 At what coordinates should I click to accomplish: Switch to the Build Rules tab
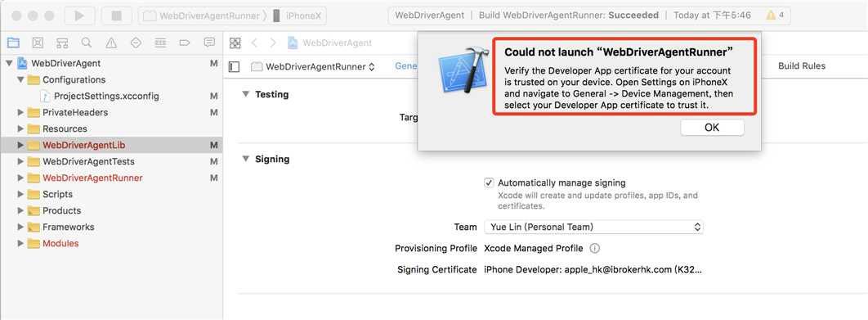tap(802, 66)
